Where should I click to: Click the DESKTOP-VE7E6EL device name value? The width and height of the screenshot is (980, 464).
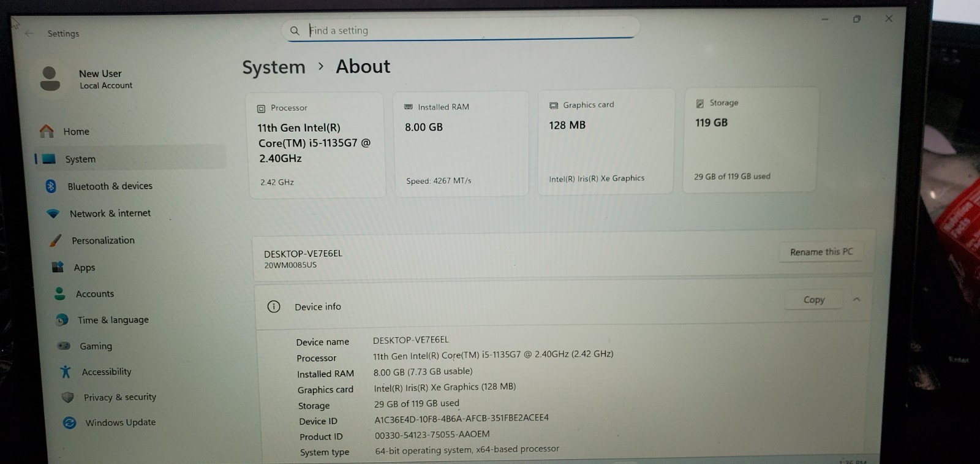click(411, 340)
